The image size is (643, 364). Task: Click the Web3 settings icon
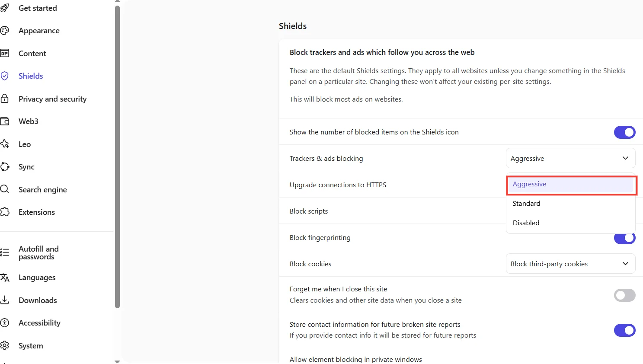tap(6, 121)
